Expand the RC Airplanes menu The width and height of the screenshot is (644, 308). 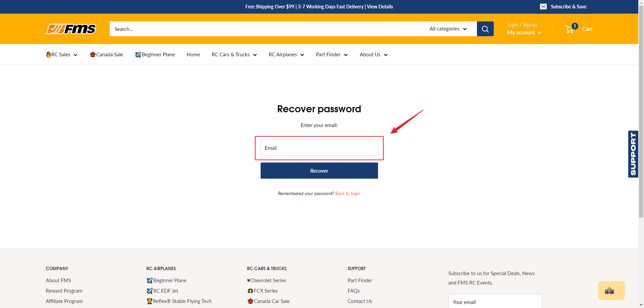pyautogui.click(x=286, y=54)
